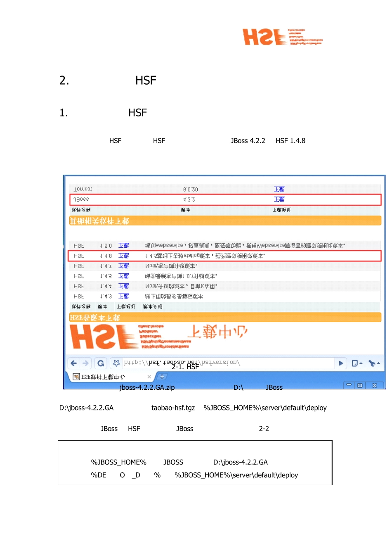
Task: Select the HSF download center browser tab
Action: [x=111, y=377]
